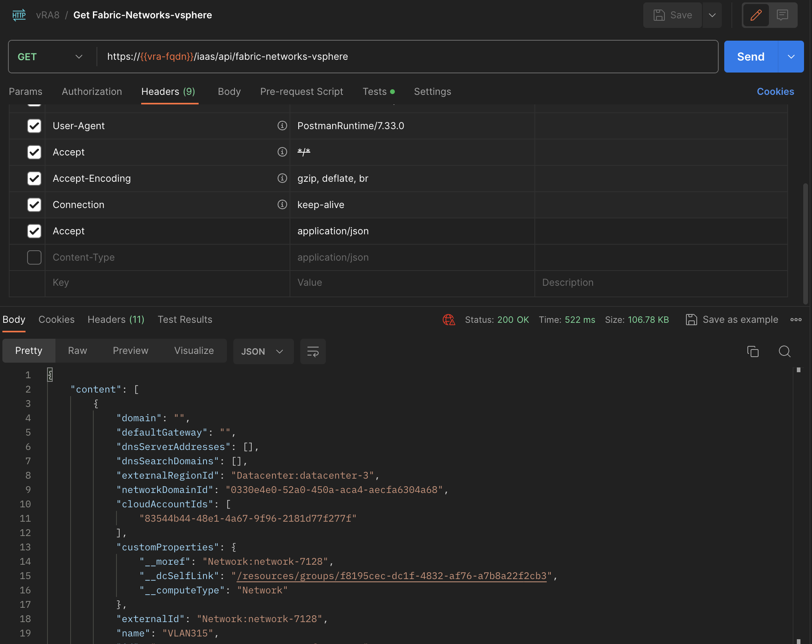
Task: Show info for Connection header
Action: pyautogui.click(x=282, y=205)
